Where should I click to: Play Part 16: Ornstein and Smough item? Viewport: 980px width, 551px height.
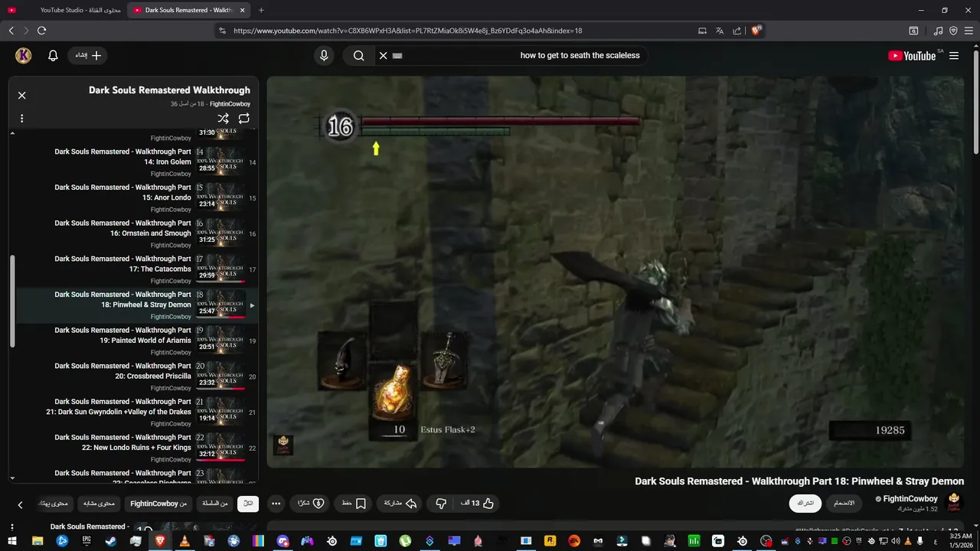pyautogui.click(x=136, y=233)
